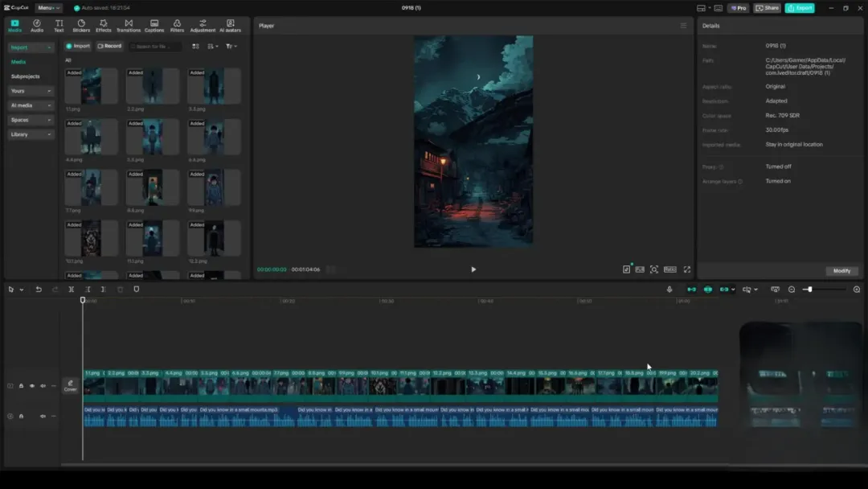Click the microphone voiceover record icon

669,290
